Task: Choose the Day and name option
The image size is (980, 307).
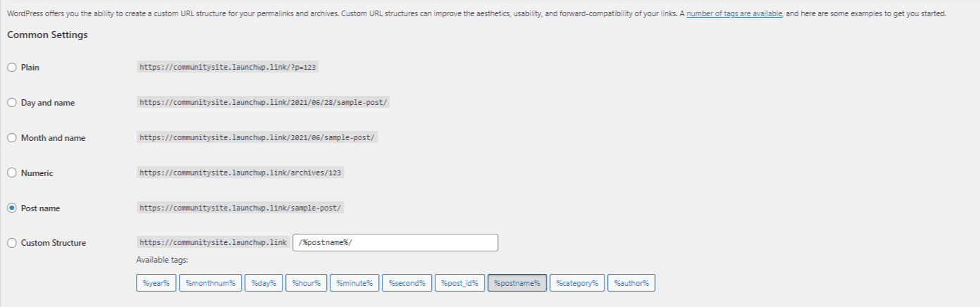Action: click(x=11, y=103)
